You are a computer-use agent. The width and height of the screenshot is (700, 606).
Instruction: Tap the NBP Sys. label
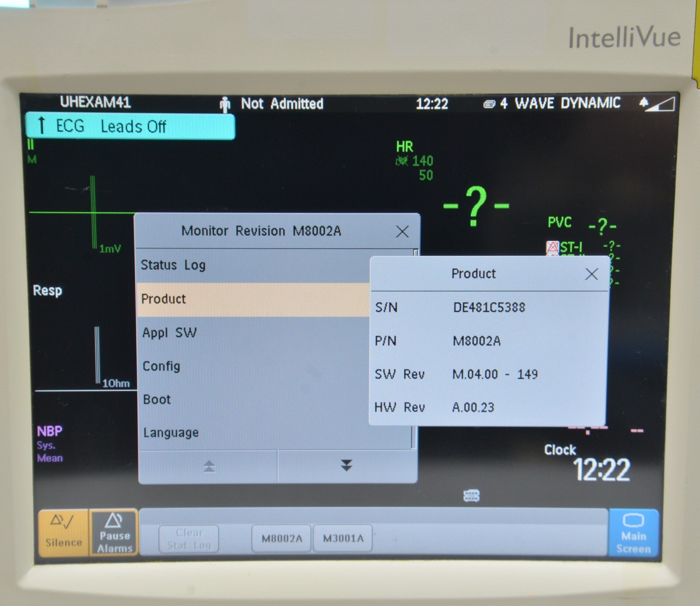pos(46,446)
